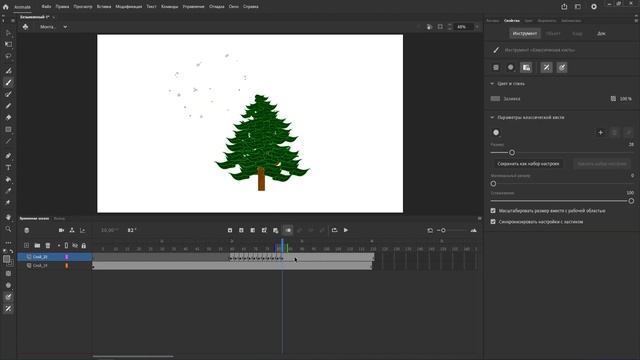640x360 pixels.
Task: Collapse the 'Параметры классической кисти' section
Action: 492,117
